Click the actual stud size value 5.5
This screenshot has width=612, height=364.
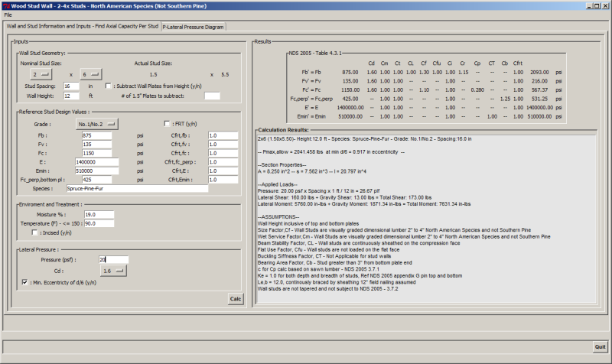tap(225, 74)
